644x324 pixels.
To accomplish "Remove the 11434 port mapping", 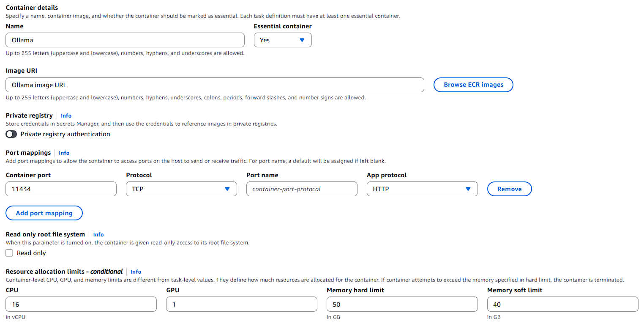I will click(x=509, y=189).
